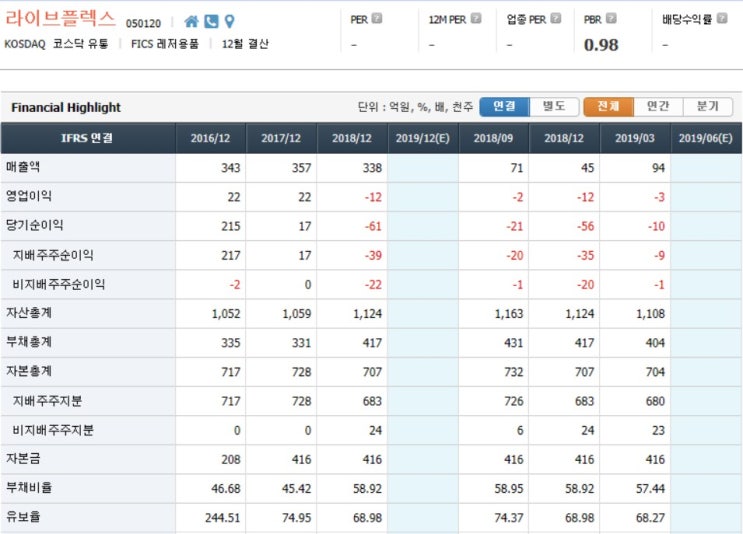743x534 pixels.
Task: Switch to the 전체 period tab
Action: (608, 107)
